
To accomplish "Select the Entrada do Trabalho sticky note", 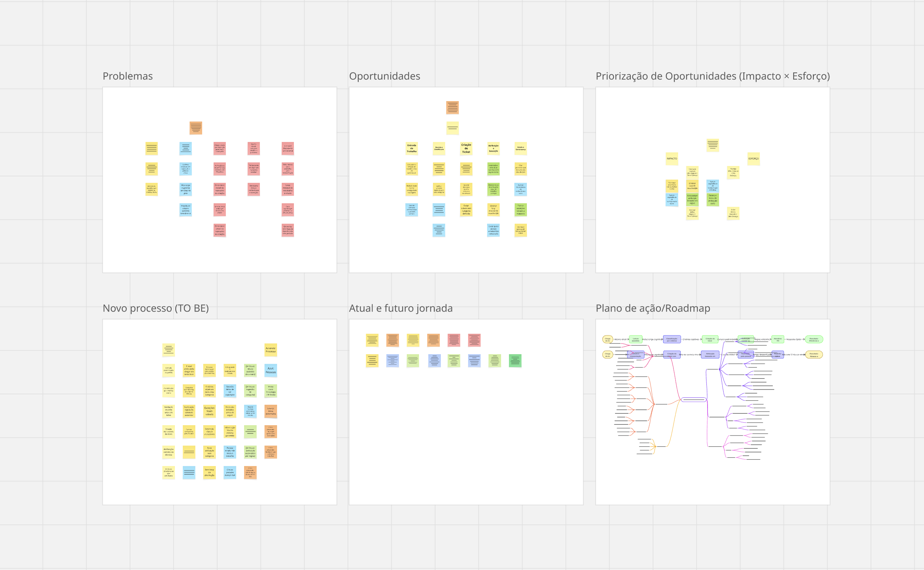I will tap(411, 148).
